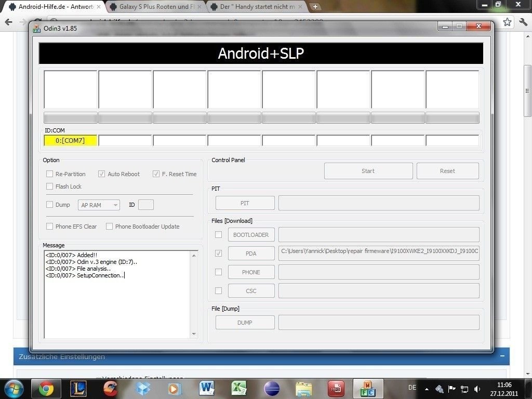Click the BOOTLOADER button
This screenshot has width=532, height=399.
pyautogui.click(x=251, y=235)
